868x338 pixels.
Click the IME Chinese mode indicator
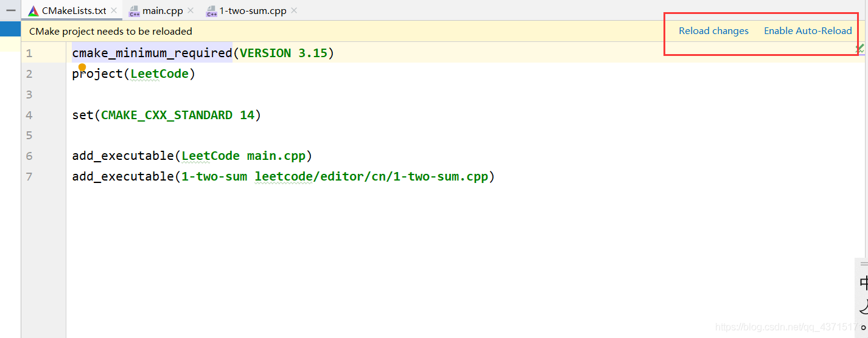click(x=863, y=283)
